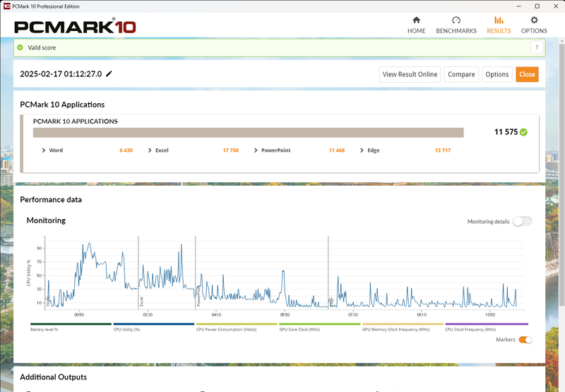Image resolution: width=565 pixels, height=392 pixels.
Task: Select the RESULTS tab label
Action: coord(499,30)
